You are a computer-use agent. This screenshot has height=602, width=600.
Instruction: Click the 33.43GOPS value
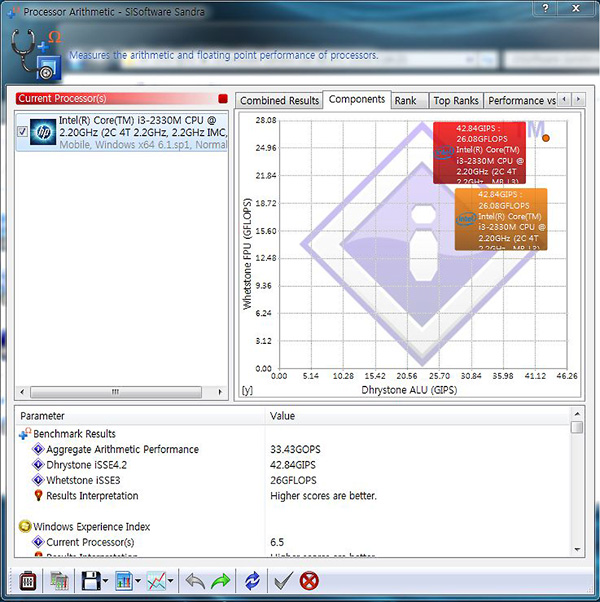(295, 449)
